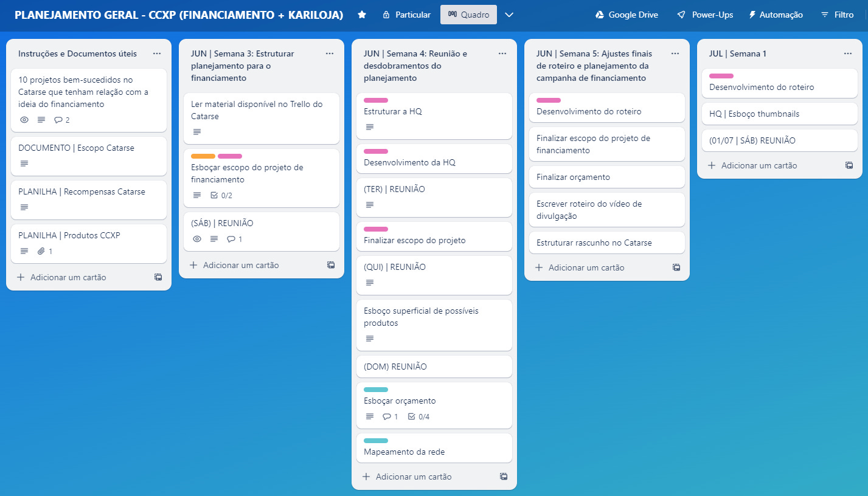Open Desenvolvimento do roteiro card in JUL Semana 1

pyautogui.click(x=780, y=83)
